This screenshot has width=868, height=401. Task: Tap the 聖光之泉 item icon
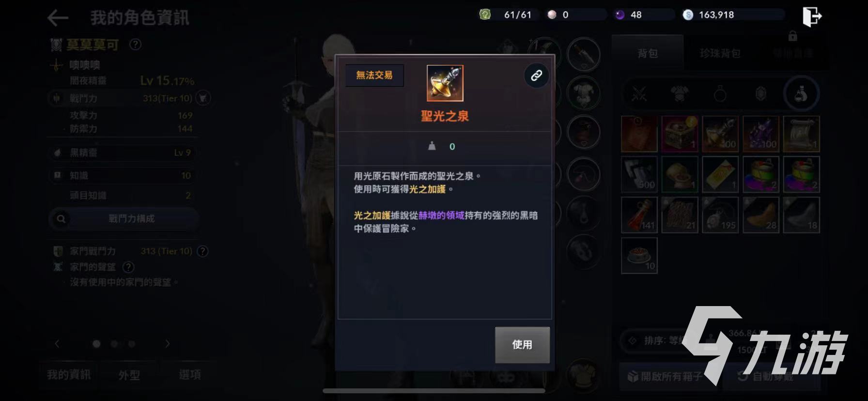445,83
